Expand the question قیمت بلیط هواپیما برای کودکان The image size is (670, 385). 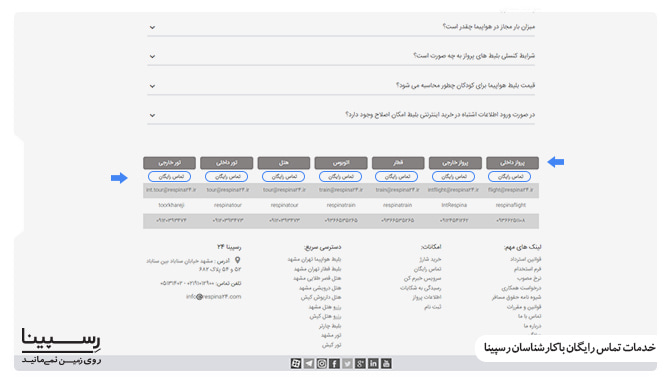341,85
